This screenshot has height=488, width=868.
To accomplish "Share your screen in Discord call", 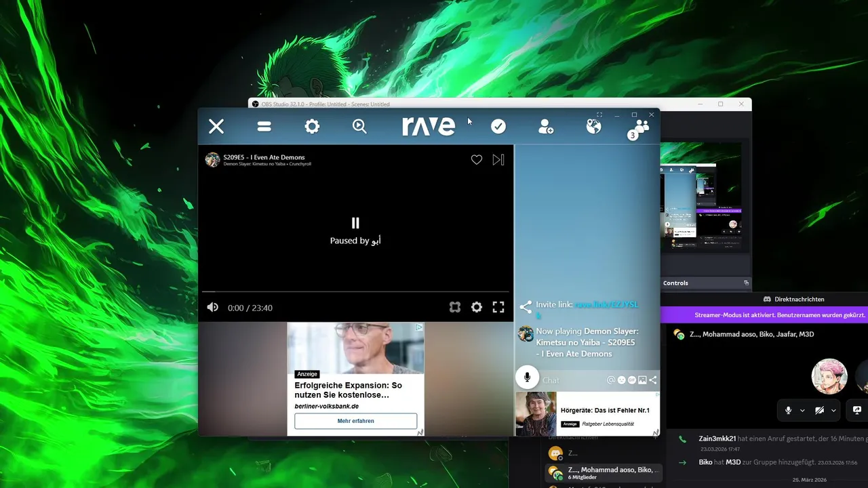I will (x=857, y=410).
